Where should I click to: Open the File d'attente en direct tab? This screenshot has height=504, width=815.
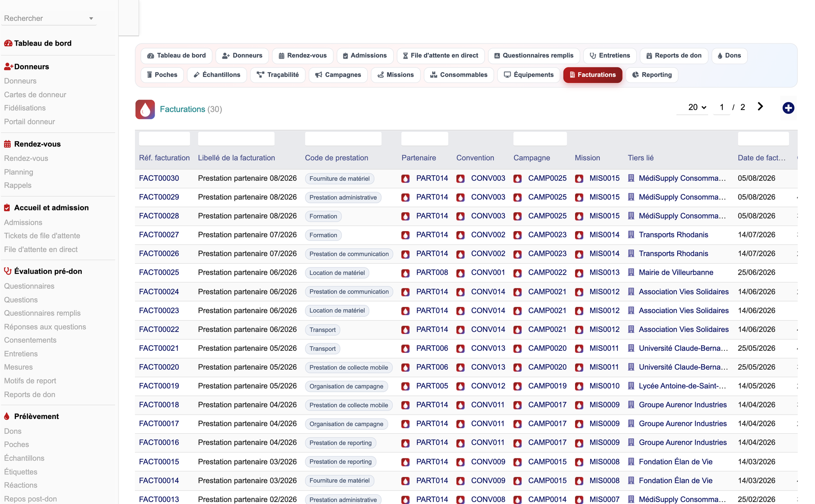click(440, 55)
